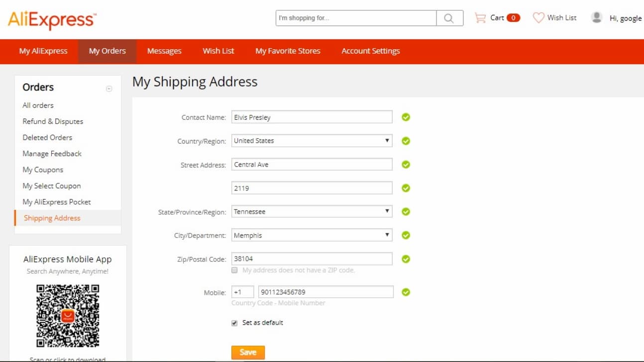Viewport: 644px width, 362px height.
Task: Click the 'Search Anywhere, Anytime!' text
Action: pyautogui.click(x=68, y=271)
